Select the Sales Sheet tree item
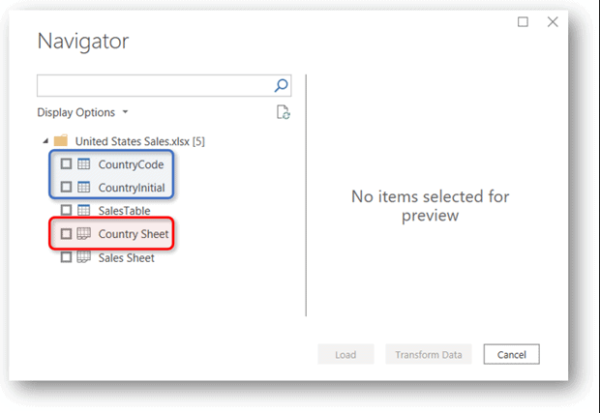The width and height of the screenshot is (600, 413). [126, 257]
